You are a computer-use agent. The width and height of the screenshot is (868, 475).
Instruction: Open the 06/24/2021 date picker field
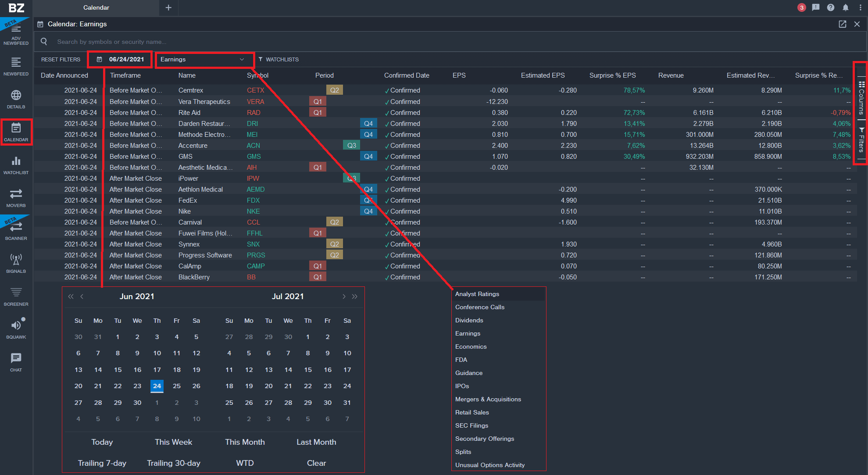(120, 59)
